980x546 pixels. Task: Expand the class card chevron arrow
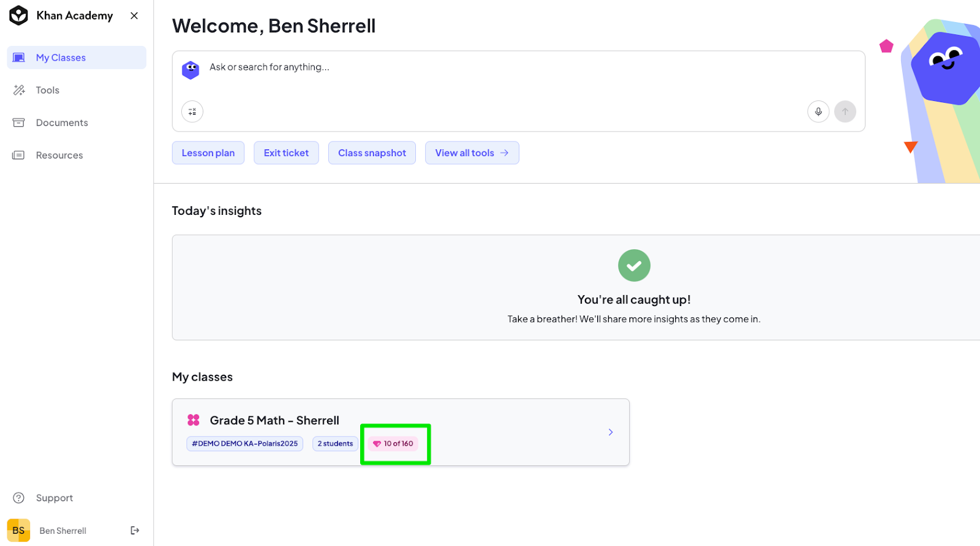tap(611, 432)
